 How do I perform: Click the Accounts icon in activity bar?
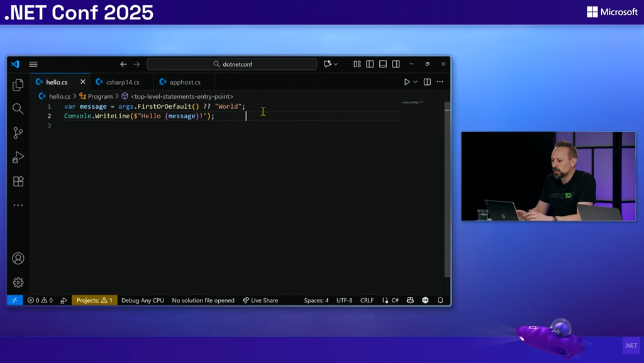tap(18, 259)
